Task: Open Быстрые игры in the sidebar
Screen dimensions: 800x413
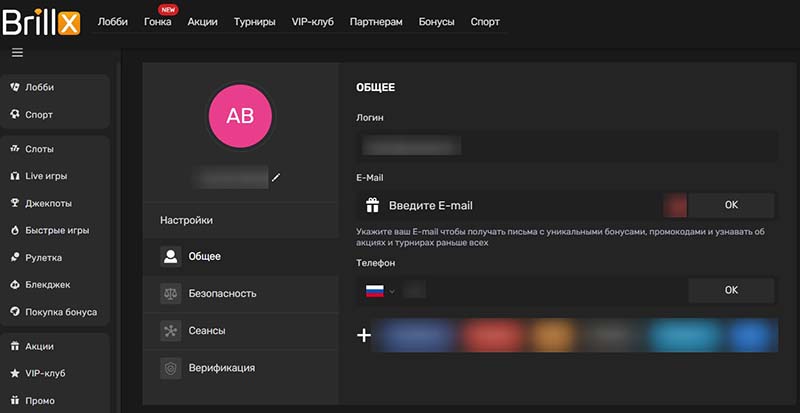Action: click(57, 230)
